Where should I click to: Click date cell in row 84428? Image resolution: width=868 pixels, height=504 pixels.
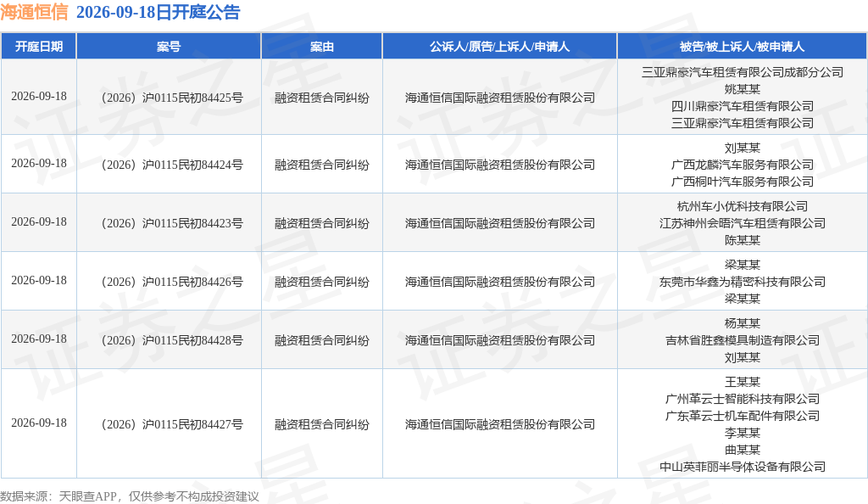pyautogui.click(x=39, y=339)
